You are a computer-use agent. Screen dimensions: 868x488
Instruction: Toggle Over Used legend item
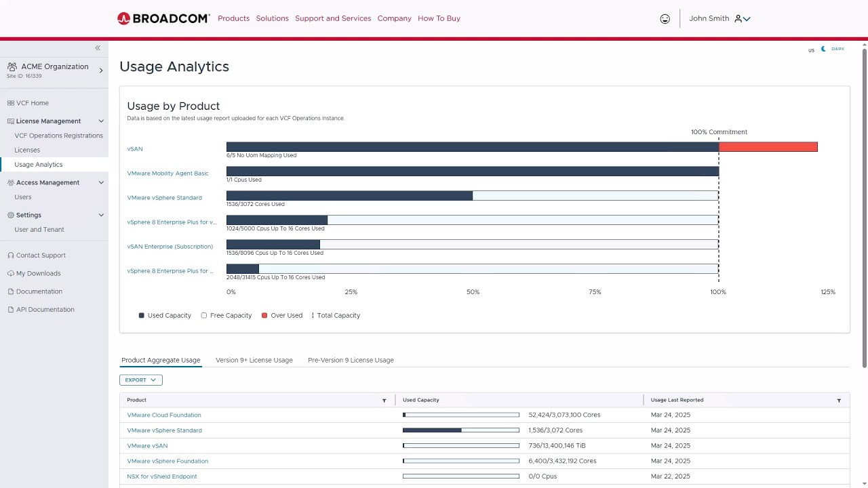(x=282, y=316)
